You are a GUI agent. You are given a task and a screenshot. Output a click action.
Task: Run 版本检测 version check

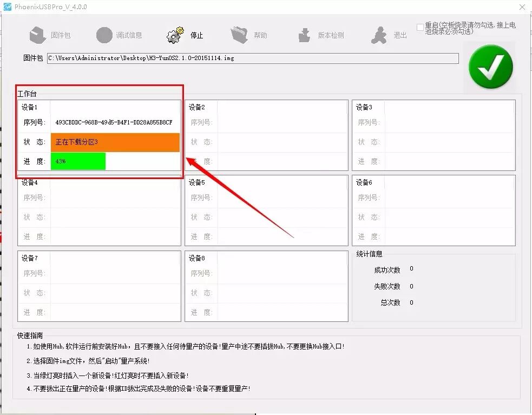[304, 34]
